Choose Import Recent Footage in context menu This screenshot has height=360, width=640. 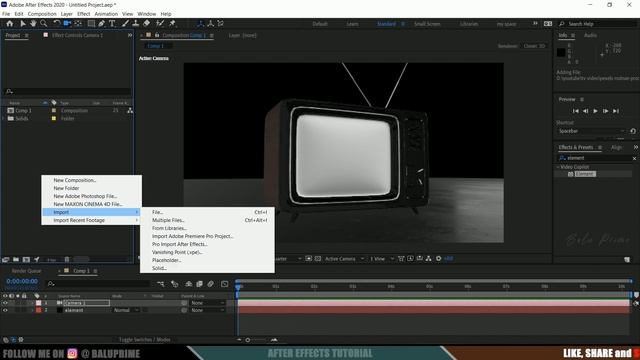(x=92, y=220)
